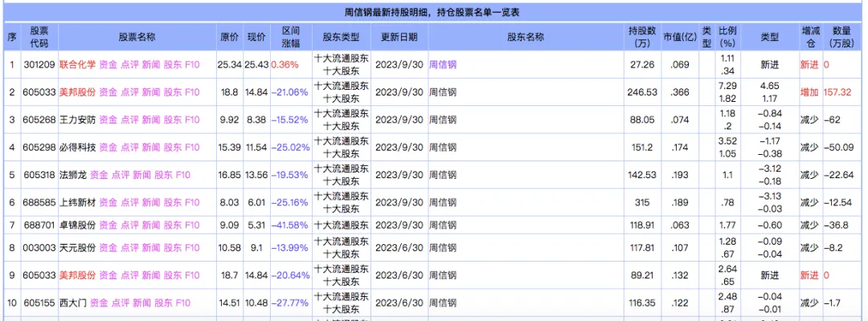Click the 更新日期 column header
The width and height of the screenshot is (868, 321).
399,37
